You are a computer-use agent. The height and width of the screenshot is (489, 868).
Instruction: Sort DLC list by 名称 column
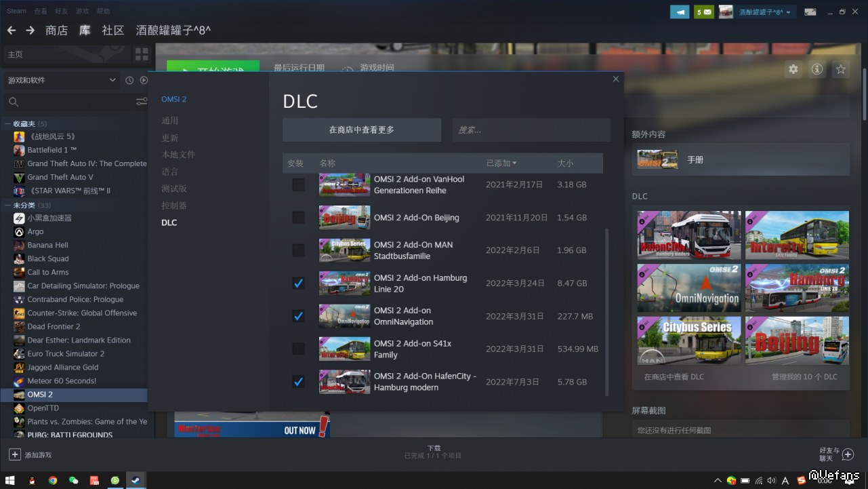pyautogui.click(x=327, y=163)
